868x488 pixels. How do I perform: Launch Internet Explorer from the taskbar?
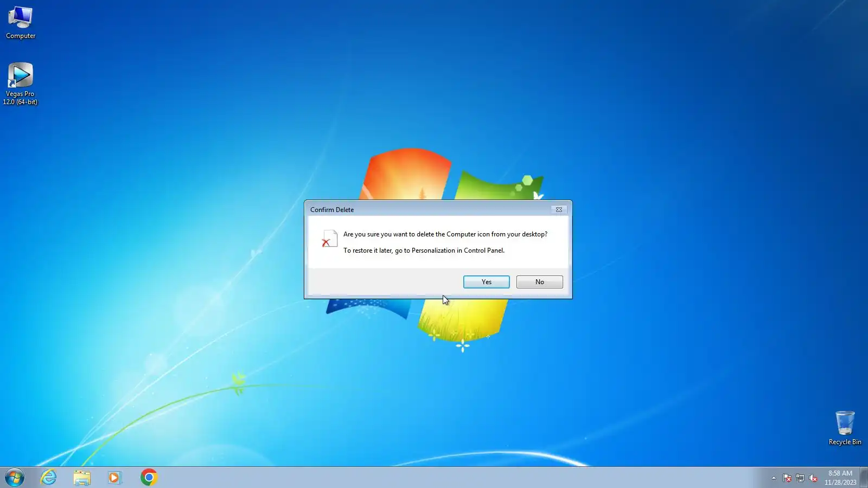49,478
